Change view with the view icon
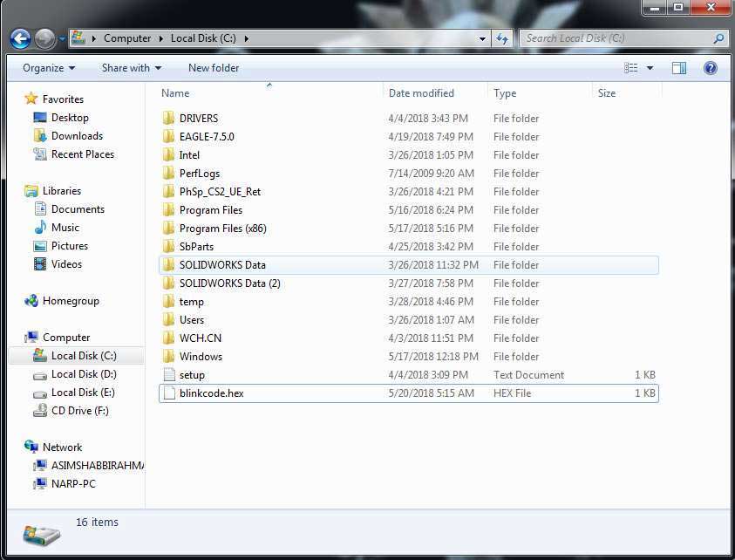This screenshot has width=735, height=560. coord(631,68)
